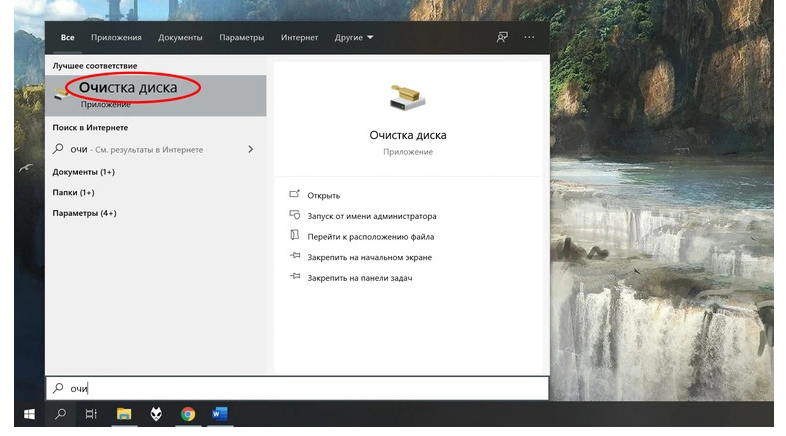Switch to the Приложения tab
Screen dimensions: 786x436
116,38
